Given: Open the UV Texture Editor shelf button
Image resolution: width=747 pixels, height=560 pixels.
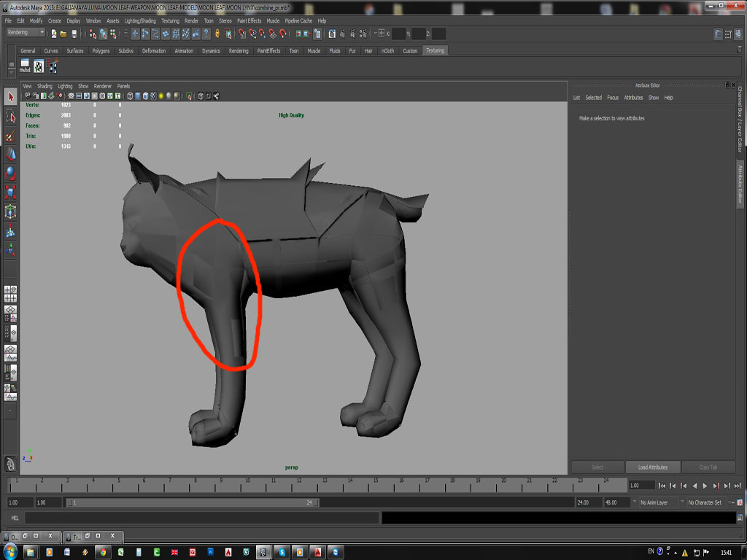Looking at the screenshot, I should click(x=39, y=66).
